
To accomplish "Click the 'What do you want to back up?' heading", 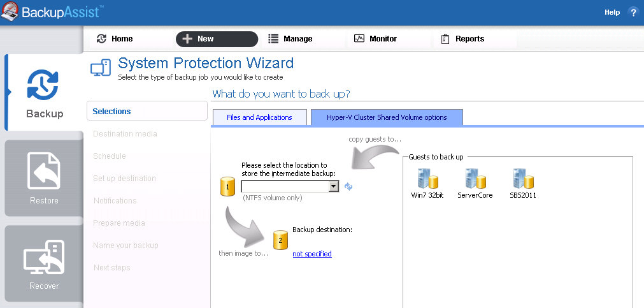I will click(x=281, y=94).
